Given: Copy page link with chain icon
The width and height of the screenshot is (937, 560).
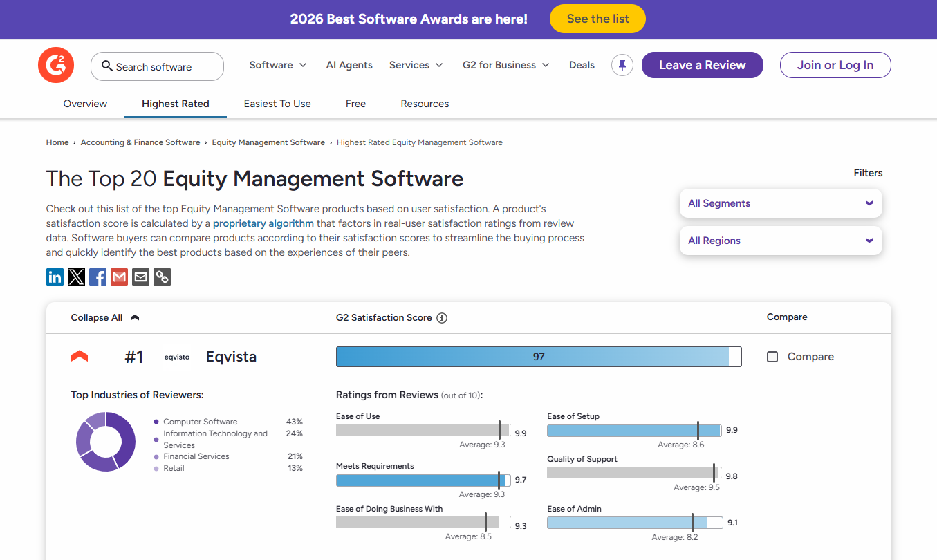Looking at the screenshot, I should [x=162, y=277].
